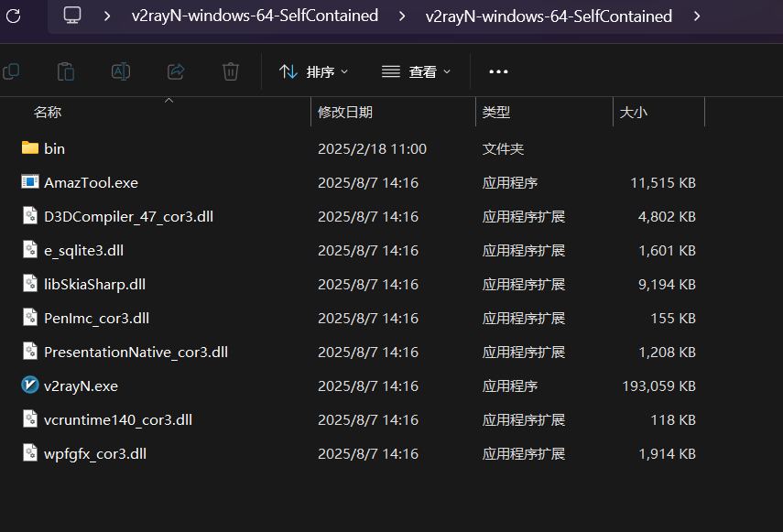783x532 pixels.
Task: Open the bin folder
Action: tap(54, 148)
